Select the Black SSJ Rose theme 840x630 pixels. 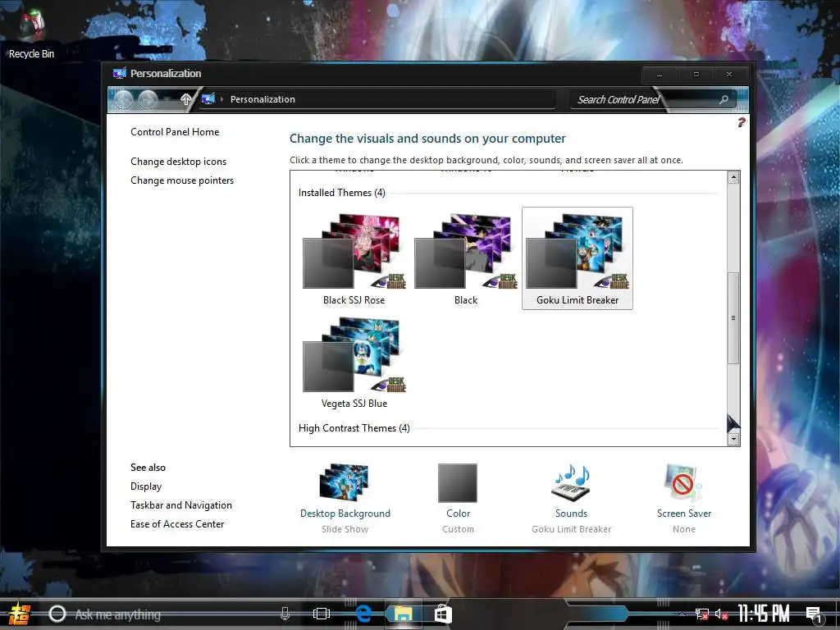[354, 258]
